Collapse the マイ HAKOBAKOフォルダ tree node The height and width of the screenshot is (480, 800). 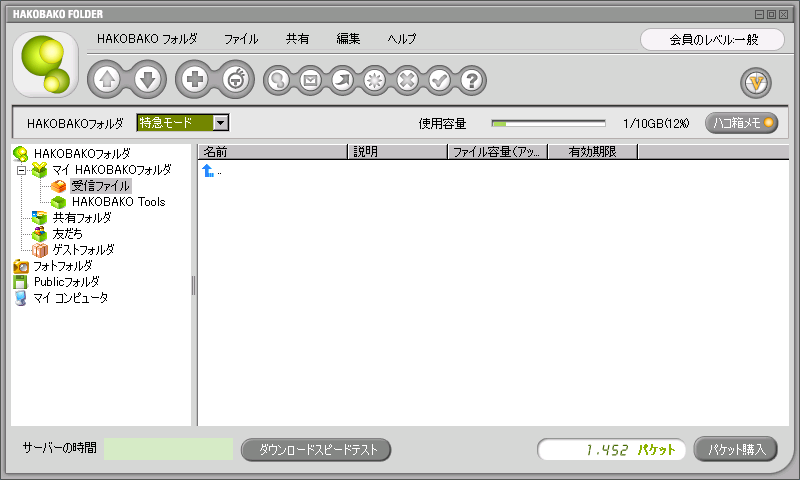(21, 170)
